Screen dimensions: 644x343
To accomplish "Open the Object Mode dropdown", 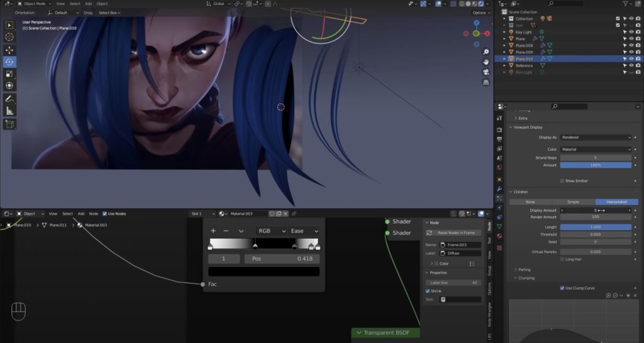I will 33,4.
